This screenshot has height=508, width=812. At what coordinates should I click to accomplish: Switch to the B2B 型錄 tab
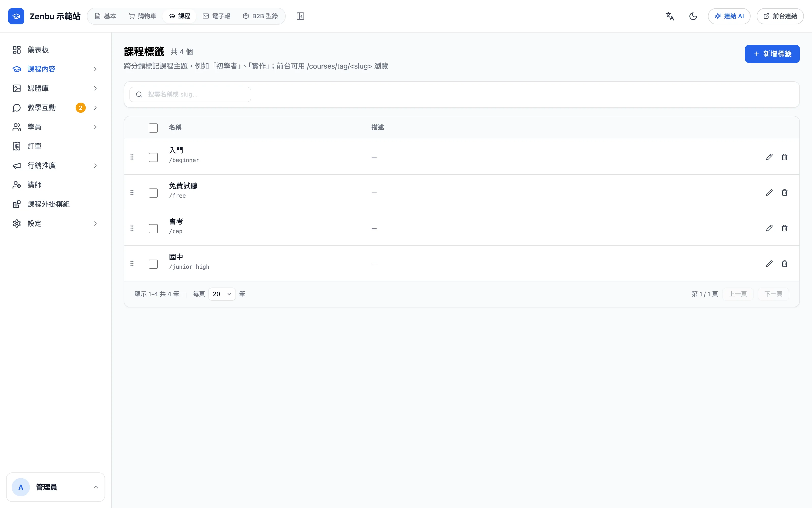[260, 16]
